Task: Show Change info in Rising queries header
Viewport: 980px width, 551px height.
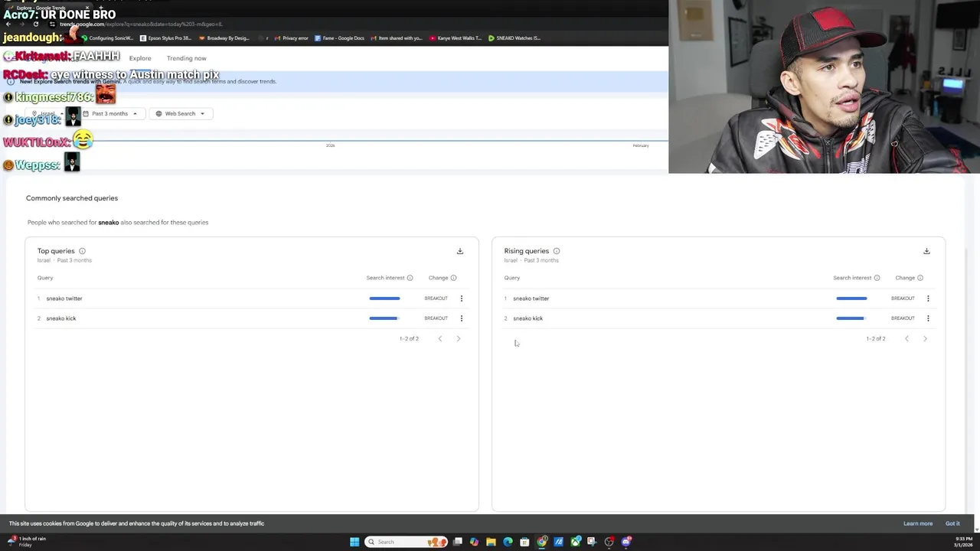Action: [920, 278]
